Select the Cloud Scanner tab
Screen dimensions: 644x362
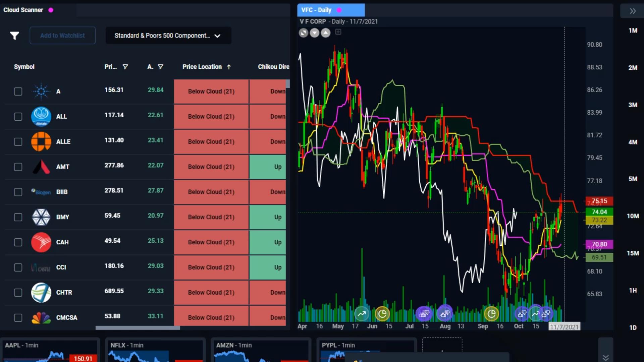(38, 10)
